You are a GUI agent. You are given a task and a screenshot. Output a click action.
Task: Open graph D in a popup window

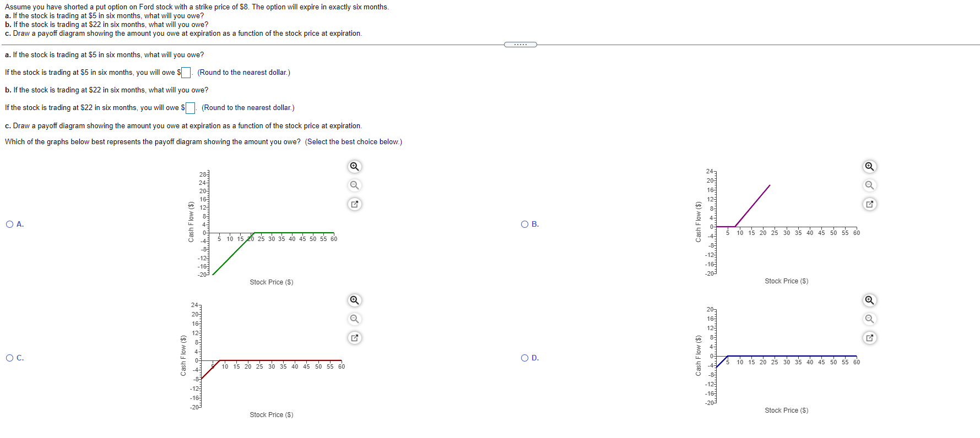[869, 338]
